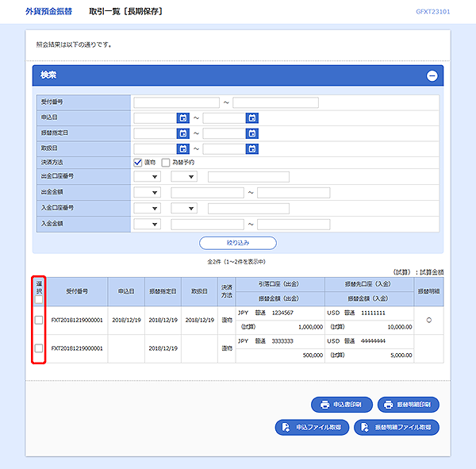Open calendar for 申込日 end date
This screenshot has height=469, width=476.
point(252,118)
